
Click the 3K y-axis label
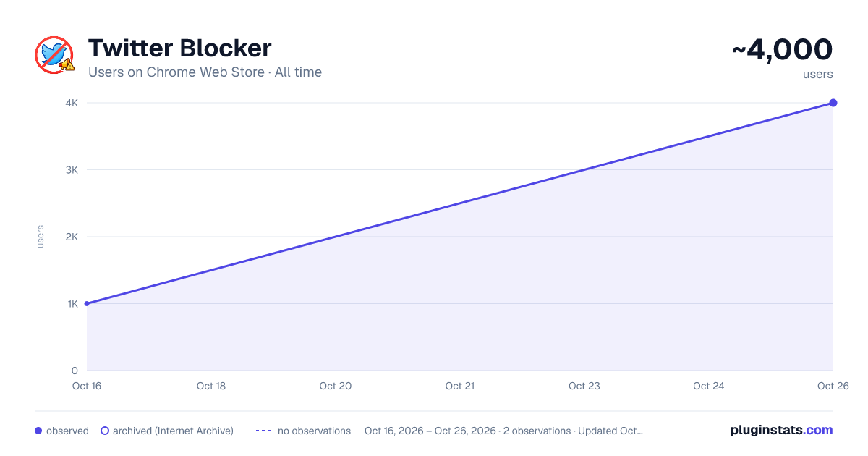72,170
